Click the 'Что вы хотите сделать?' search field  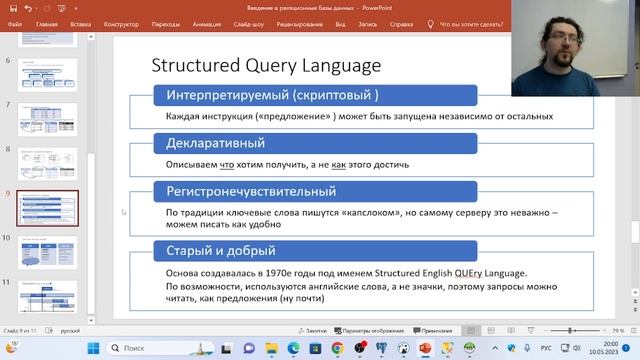(471, 24)
